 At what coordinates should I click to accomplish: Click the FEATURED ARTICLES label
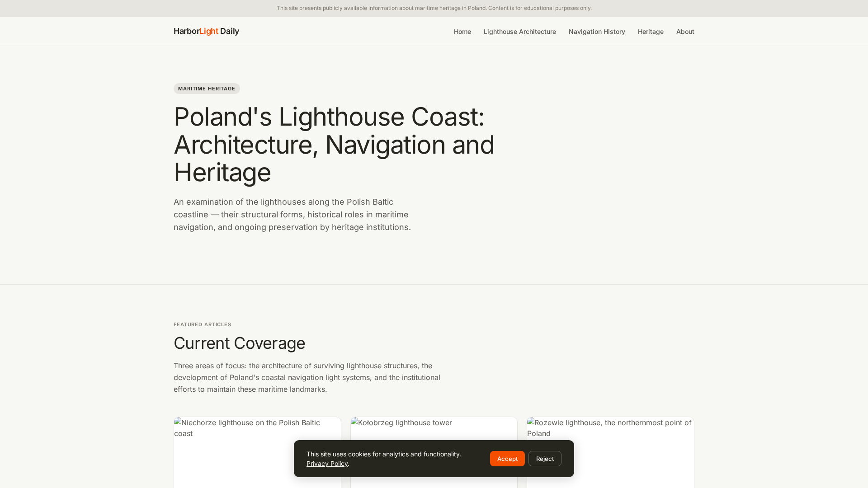click(202, 324)
